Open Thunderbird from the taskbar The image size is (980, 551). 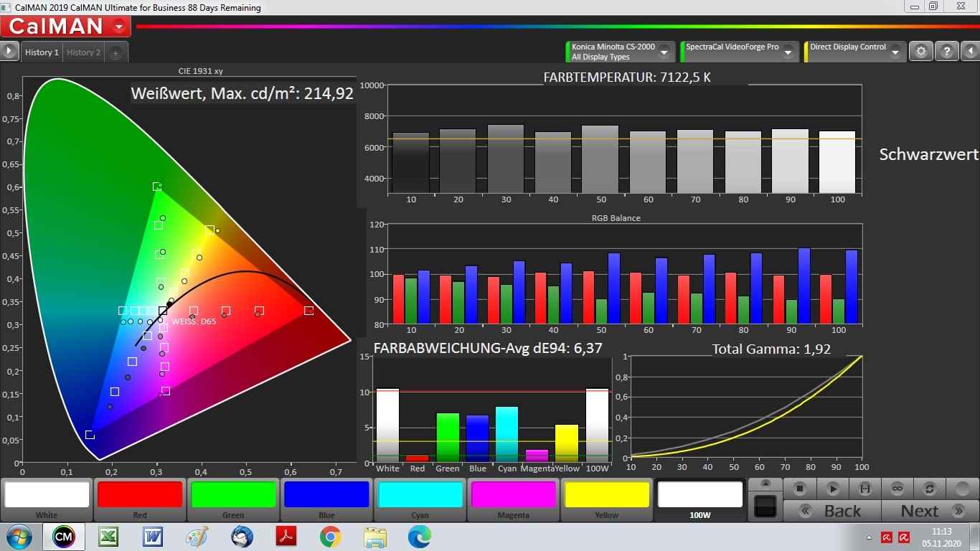pyautogui.click(x=242, y=537)
